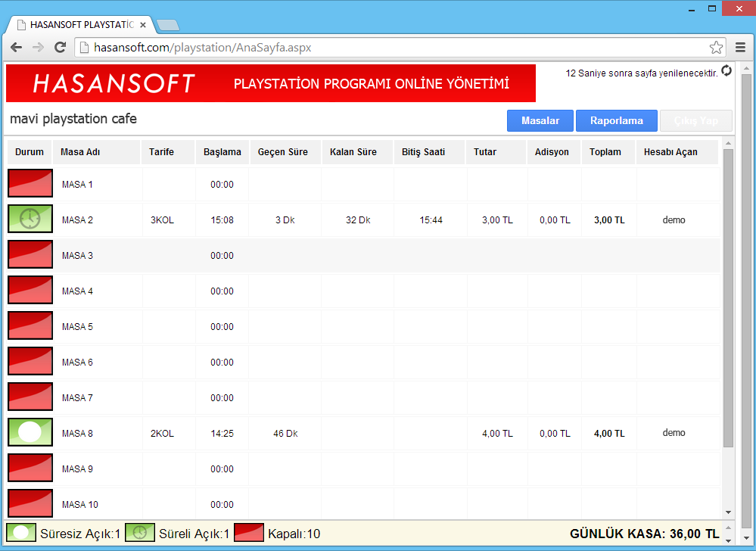
Task: Open the Raporlama reports page
Action: coord(616,121)
